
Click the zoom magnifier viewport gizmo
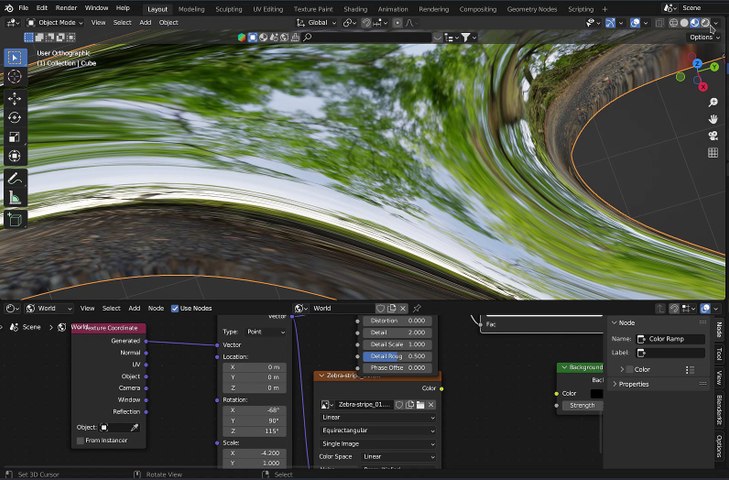713,103
